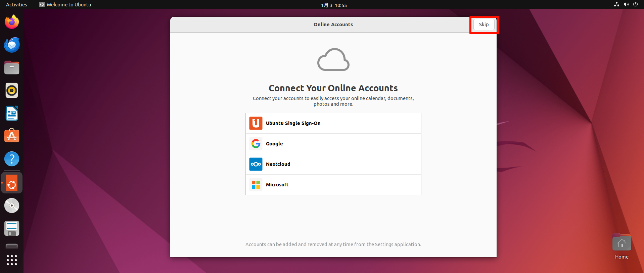Choose the Microsoft account option
This screenshot has height=273, width=644.
(333, 185)
